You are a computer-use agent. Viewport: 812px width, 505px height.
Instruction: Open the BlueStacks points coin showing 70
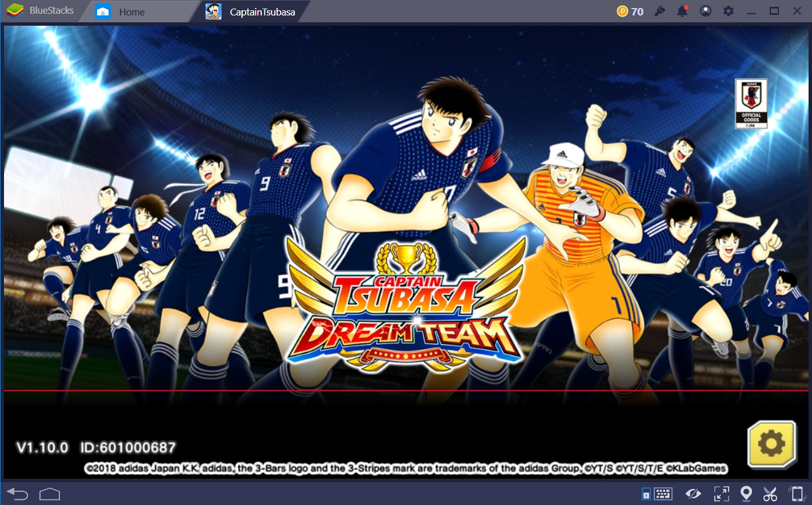(630, 11)
